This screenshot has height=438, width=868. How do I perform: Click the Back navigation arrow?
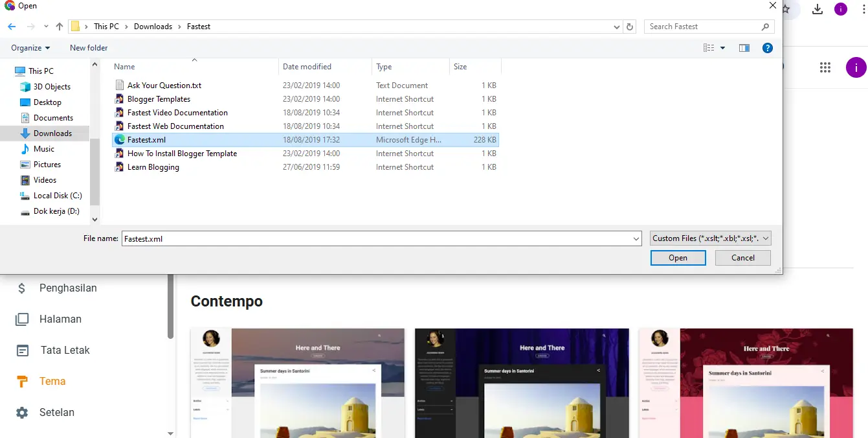tap(12, 27)
